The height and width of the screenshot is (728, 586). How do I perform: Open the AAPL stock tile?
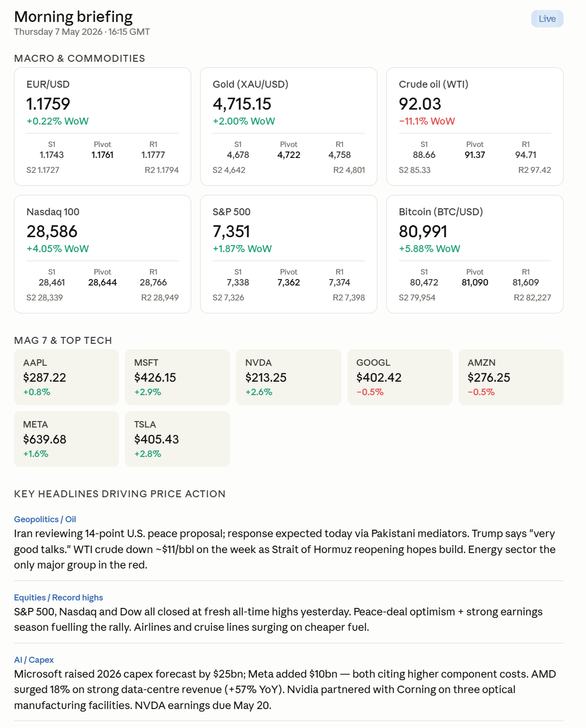click(x=66, y=377)
